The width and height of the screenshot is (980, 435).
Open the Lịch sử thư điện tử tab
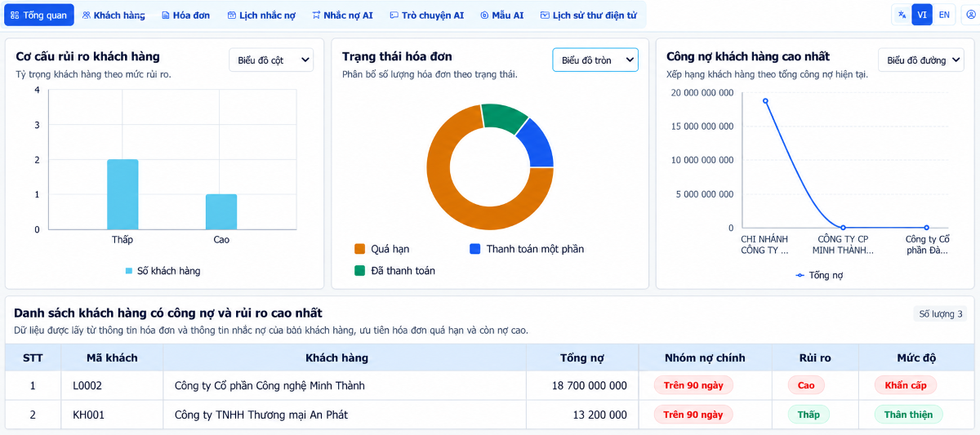588,15
